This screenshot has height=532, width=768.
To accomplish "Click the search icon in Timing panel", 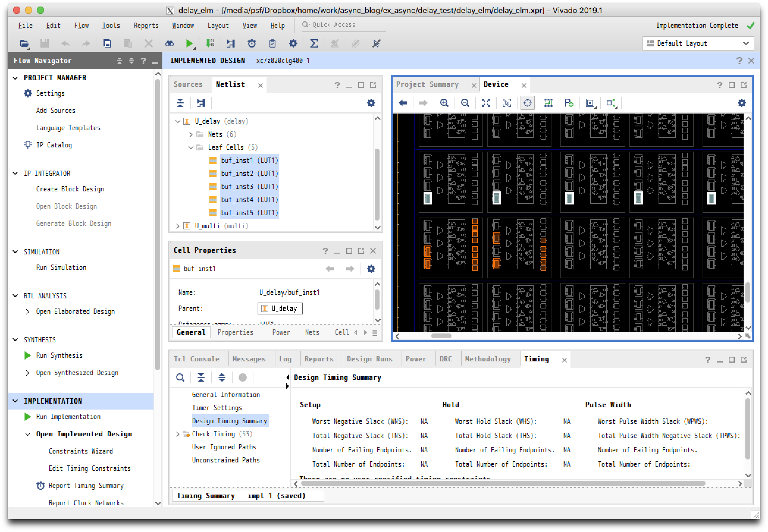I will click(x=180, y=378).
